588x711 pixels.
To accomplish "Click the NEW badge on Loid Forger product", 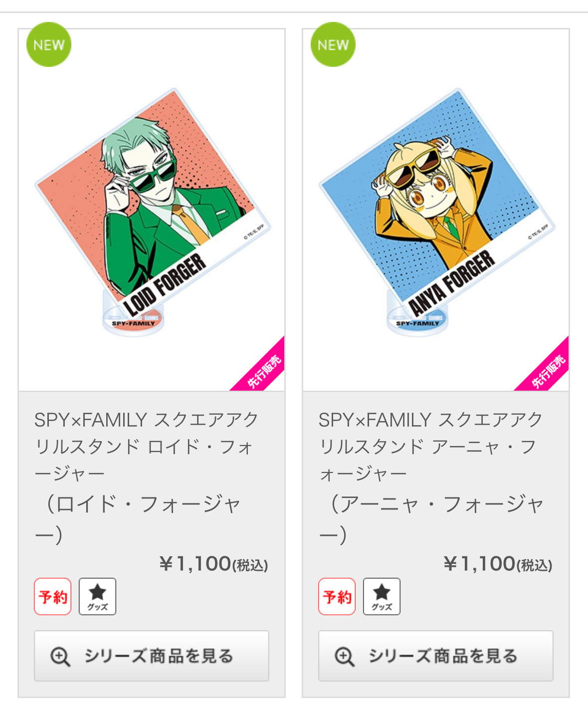I will pyautogui.click(x=49, y=44).
